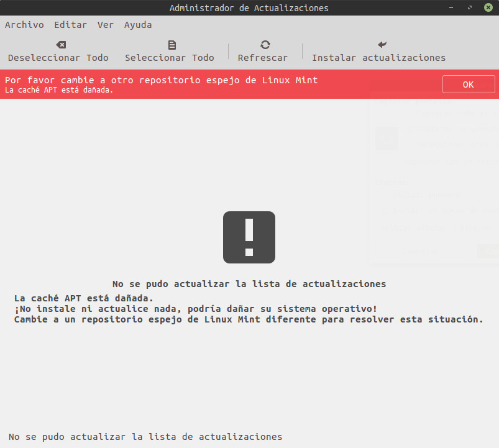
Task: Click the Instalar actualizaciones toolbar icon
Action: pos(382,45)
